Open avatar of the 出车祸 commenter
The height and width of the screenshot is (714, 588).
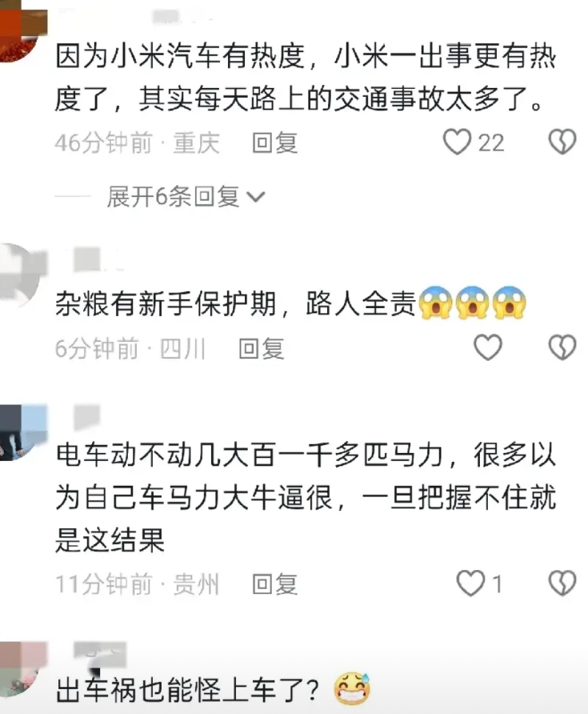21,669
